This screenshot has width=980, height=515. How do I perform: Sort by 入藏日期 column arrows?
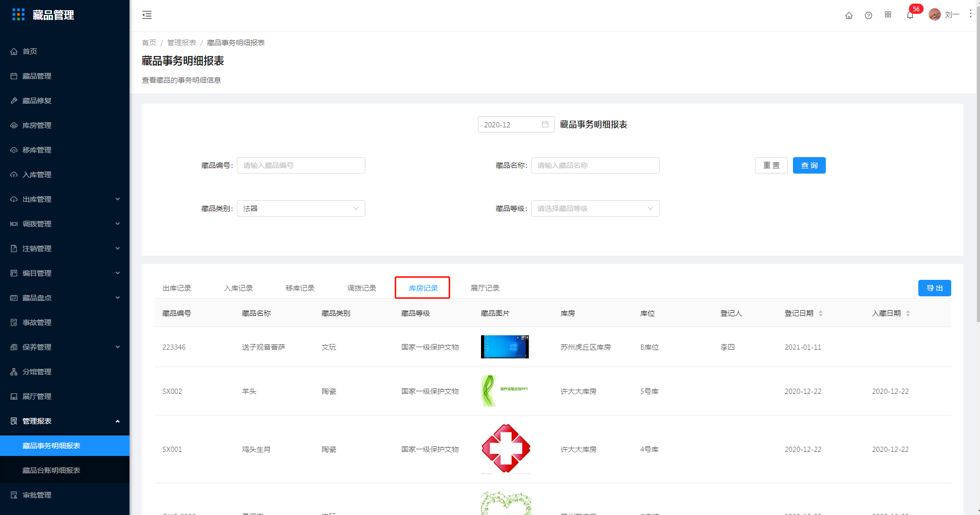(x=908, y=313)
